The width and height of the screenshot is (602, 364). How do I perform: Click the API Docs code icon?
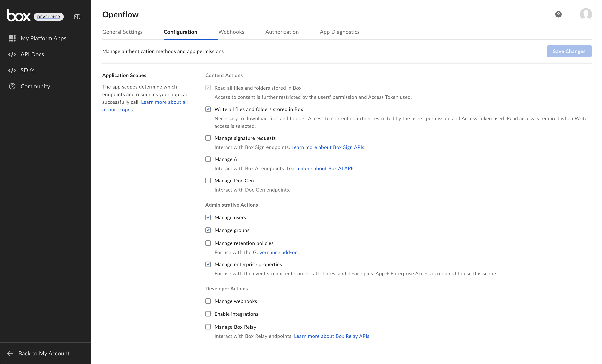[12, 54]
